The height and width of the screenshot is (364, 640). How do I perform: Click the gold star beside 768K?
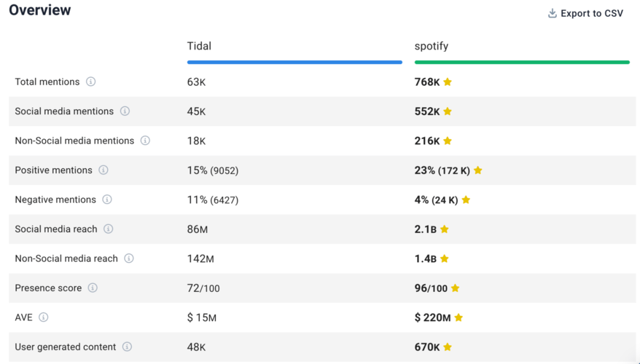pyautogui.click(x=448, y=82)
